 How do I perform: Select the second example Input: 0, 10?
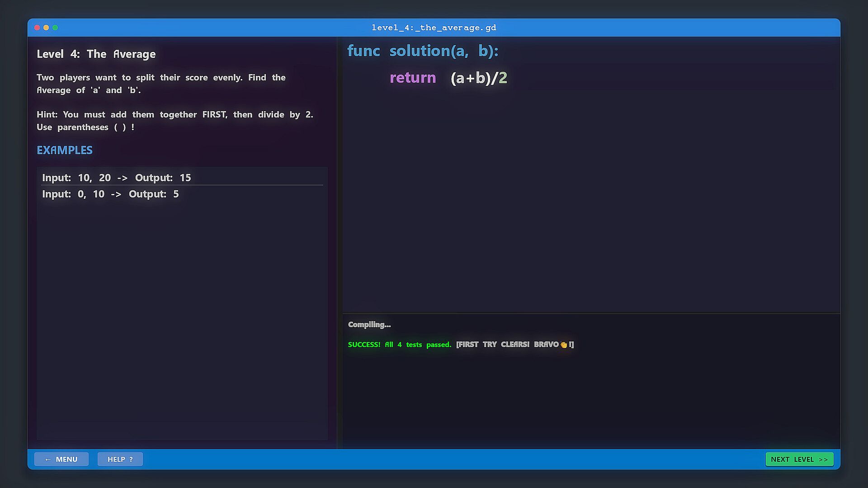pyautogui.click(x=110, y=194)
